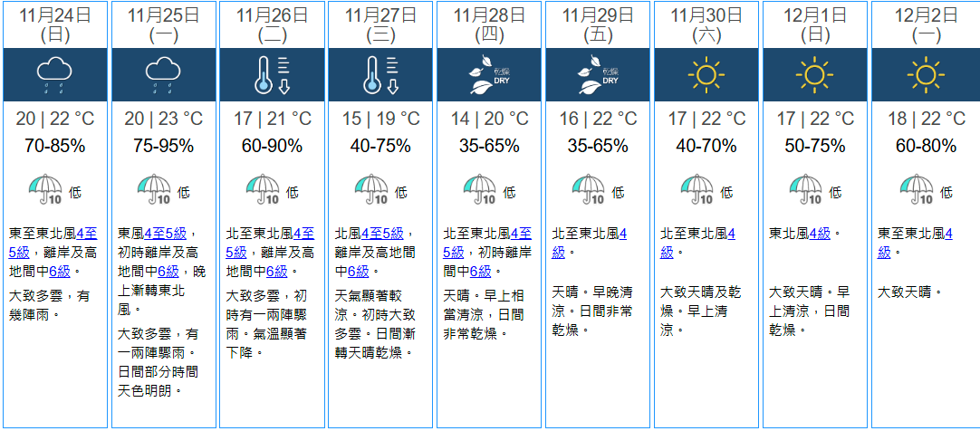Select the sunny icon for December 1

(815, 74)
